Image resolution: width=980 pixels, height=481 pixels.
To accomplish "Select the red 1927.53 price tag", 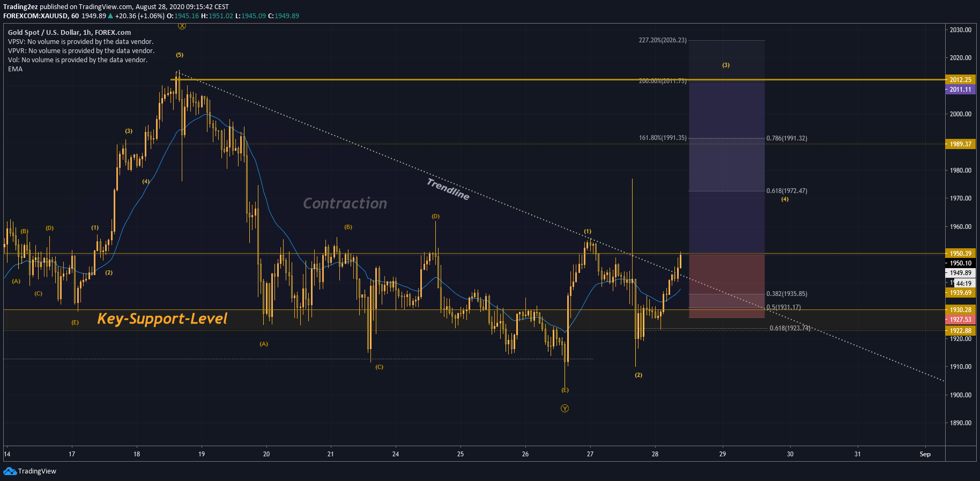I will point(960,320).
